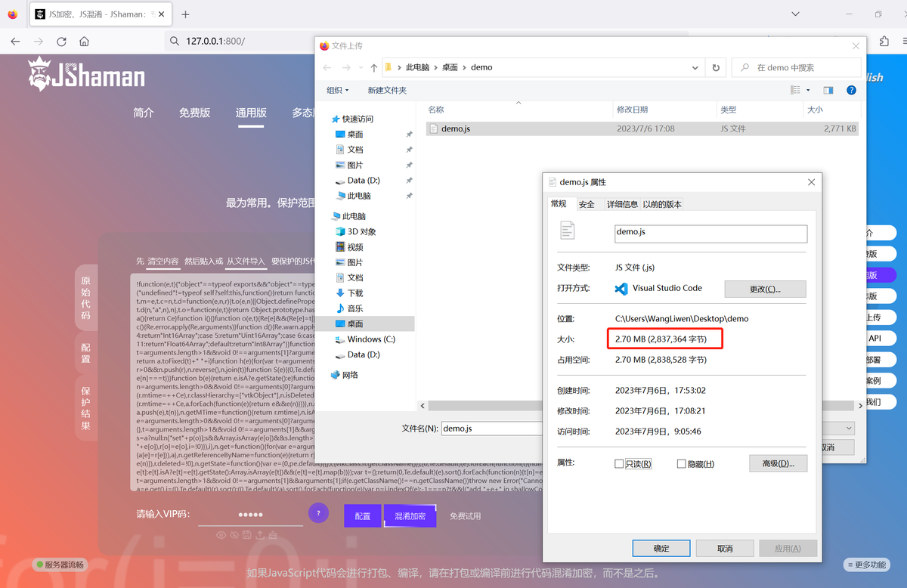Click Visual Studio Code icon in properties

pos(622,289)
